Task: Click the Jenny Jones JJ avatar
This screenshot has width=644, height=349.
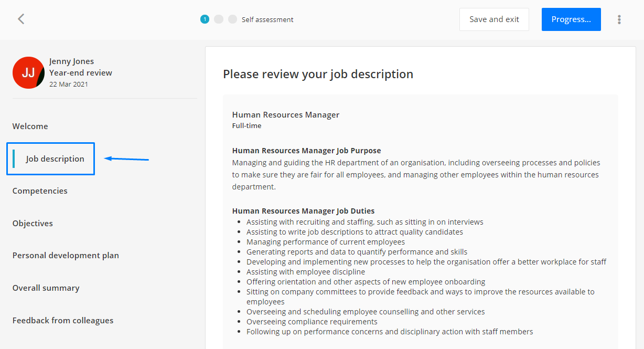Action: click(28, 72)
